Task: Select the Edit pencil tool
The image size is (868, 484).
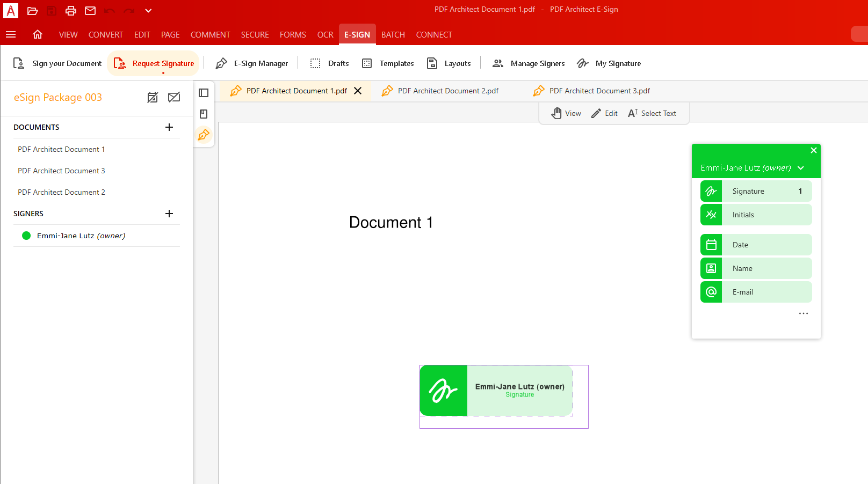Action: click(x=604, y=113)
